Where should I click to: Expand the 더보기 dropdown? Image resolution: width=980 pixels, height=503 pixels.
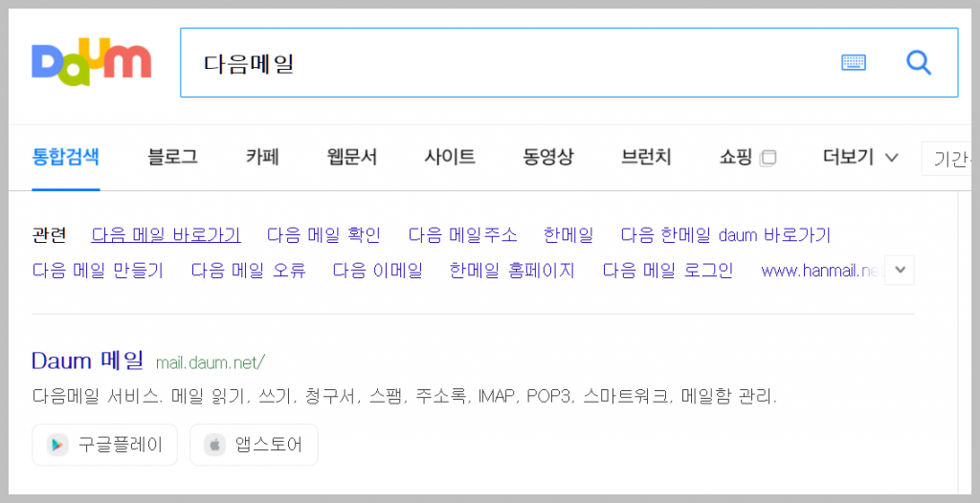click(x=860, y=158)
